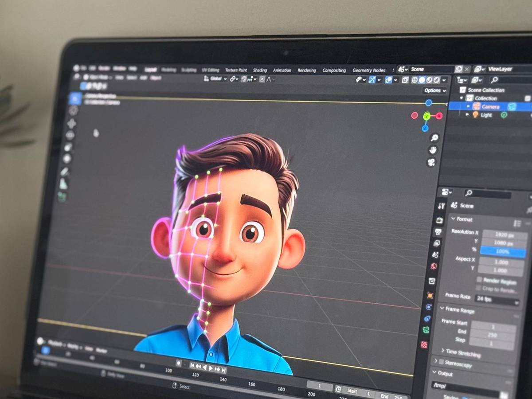The width and height of the screenshot is (532, 399).
Task: Enable the Stereoscopy checkbox
Action: [x=441, y=362]
